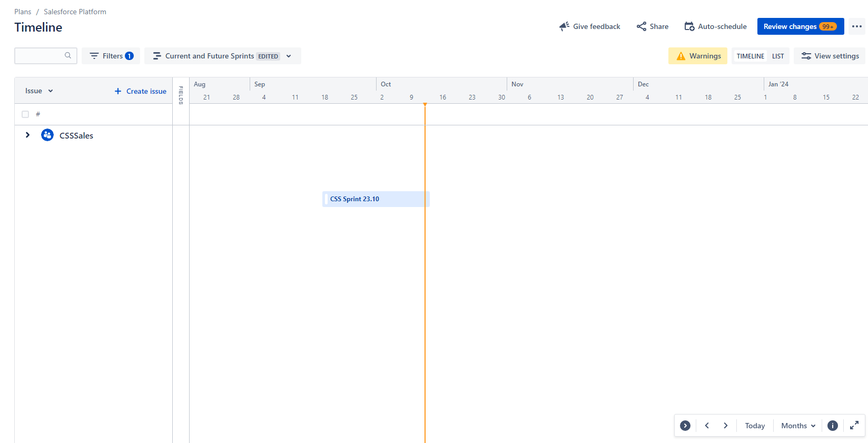Click the filter count badge 1
This screenshot has width=868, height=443.
[x=129, y=56]
